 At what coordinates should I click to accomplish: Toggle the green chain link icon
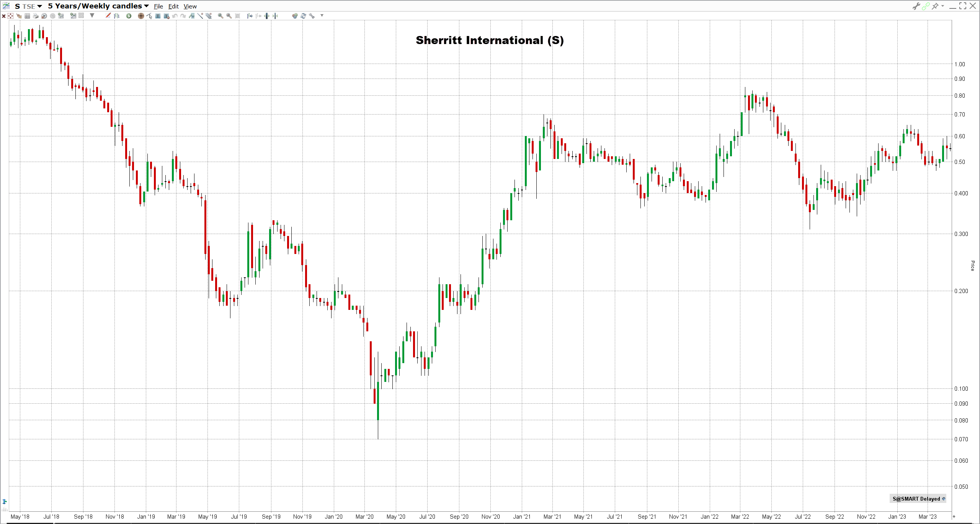coord(926,6)
